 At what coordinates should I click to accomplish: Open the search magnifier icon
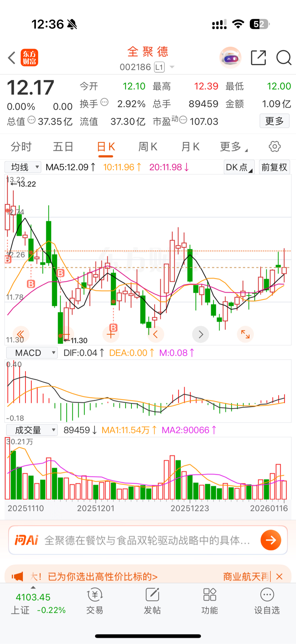[284, 58]
